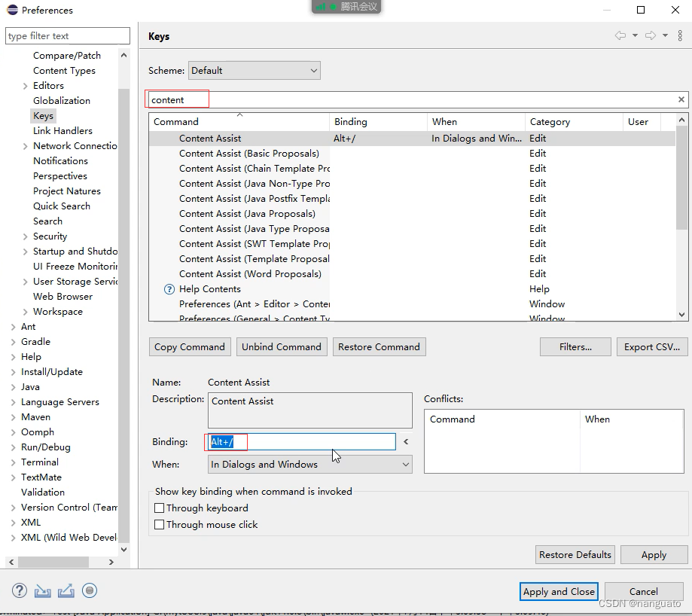Open the forward history dropdown arrow
Viewport: 692px width, 616px height.
pyautogui.click(x=665, y=35)
